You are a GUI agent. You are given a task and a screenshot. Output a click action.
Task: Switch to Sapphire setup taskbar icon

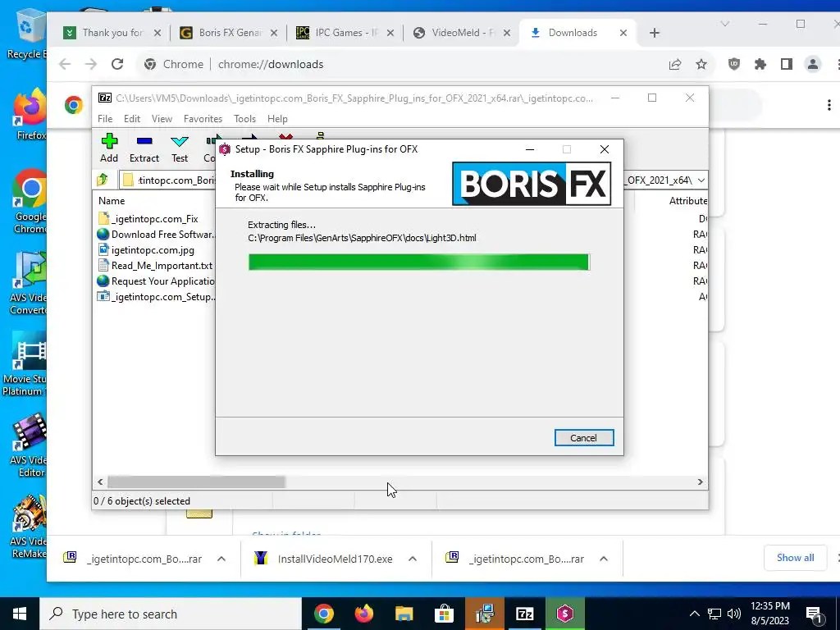click(x=564, y=614)
